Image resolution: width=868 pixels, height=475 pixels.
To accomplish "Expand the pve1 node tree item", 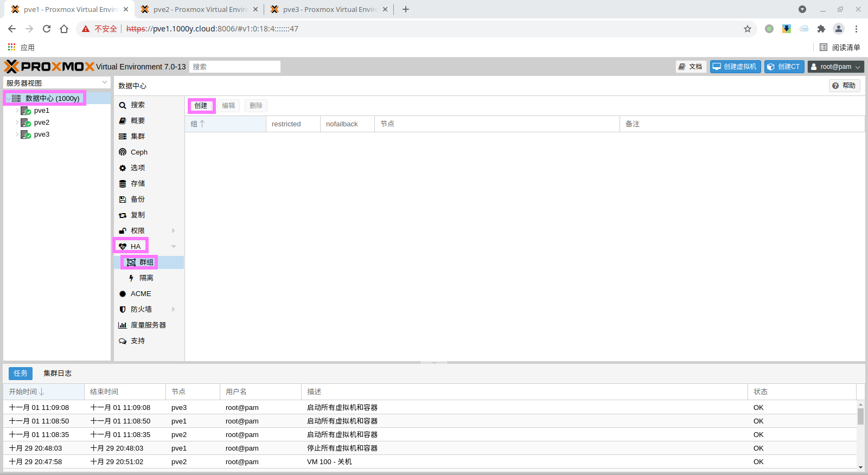I will (17, 111).
